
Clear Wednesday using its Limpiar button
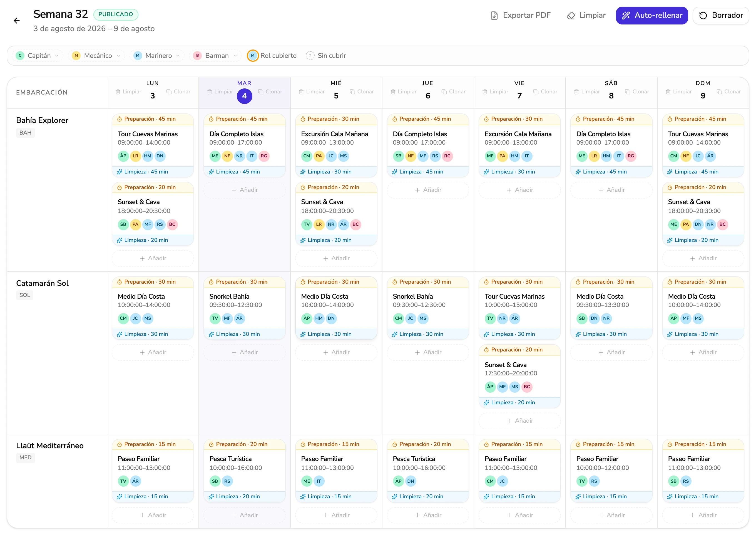coord(312,92)
